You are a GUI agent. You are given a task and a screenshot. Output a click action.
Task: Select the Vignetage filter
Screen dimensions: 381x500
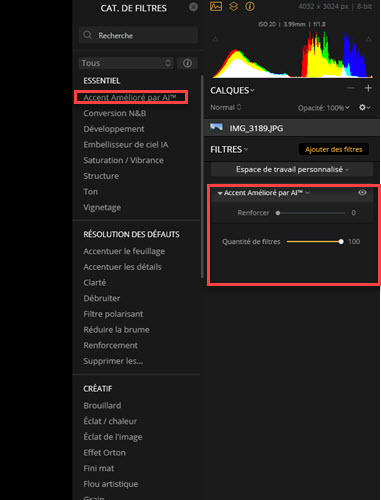click(102, 207)
